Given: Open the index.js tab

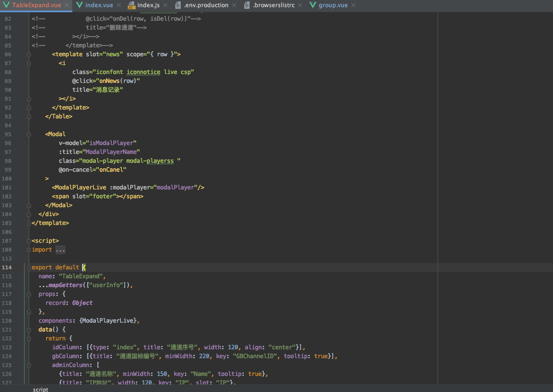Looking at the screenshot, I should click(148, 5).
